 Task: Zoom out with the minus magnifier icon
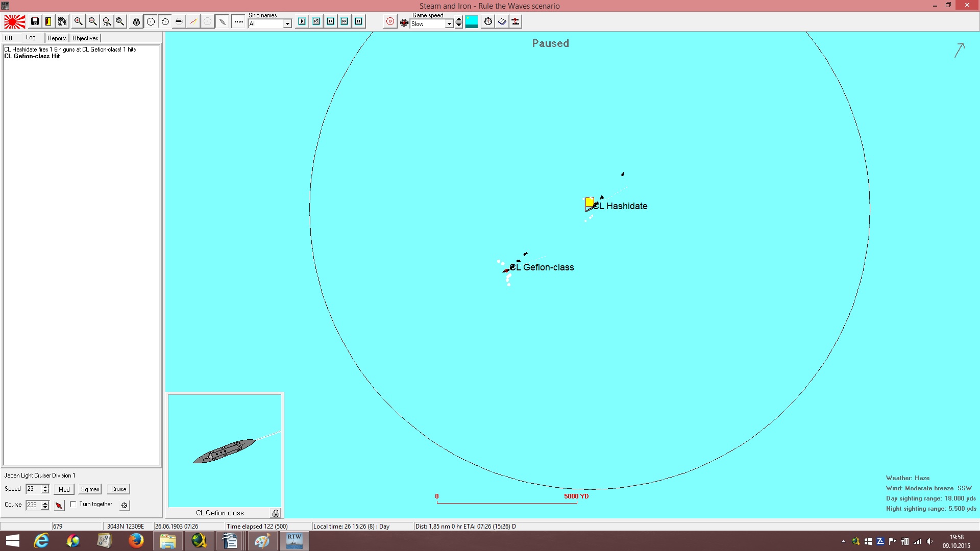92,21
